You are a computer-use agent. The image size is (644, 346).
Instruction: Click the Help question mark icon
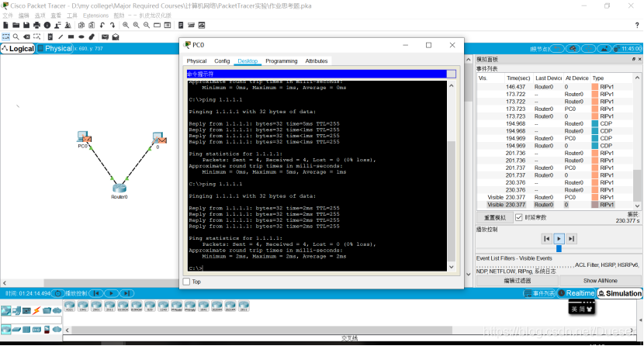click(x=637, y=26)
